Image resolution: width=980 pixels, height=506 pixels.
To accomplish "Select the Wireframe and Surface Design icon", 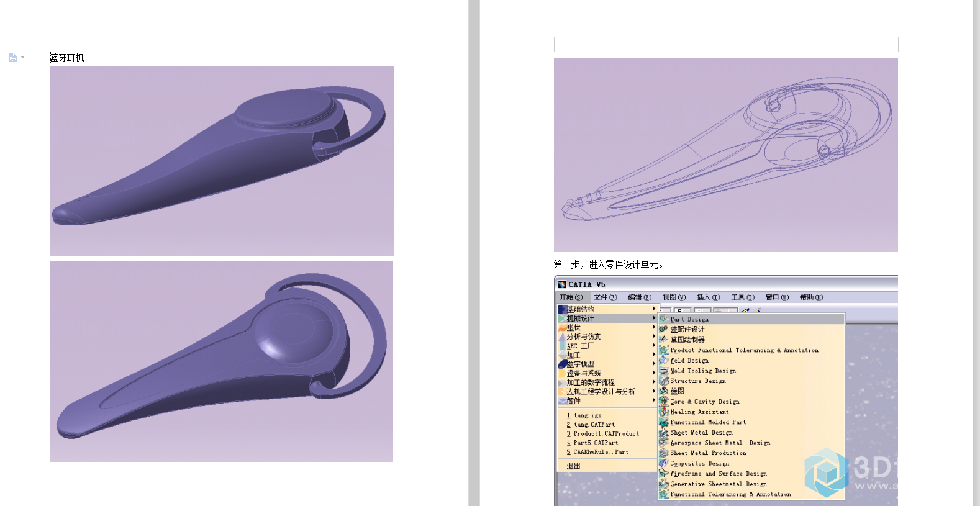I will click(x=663, y=473).
